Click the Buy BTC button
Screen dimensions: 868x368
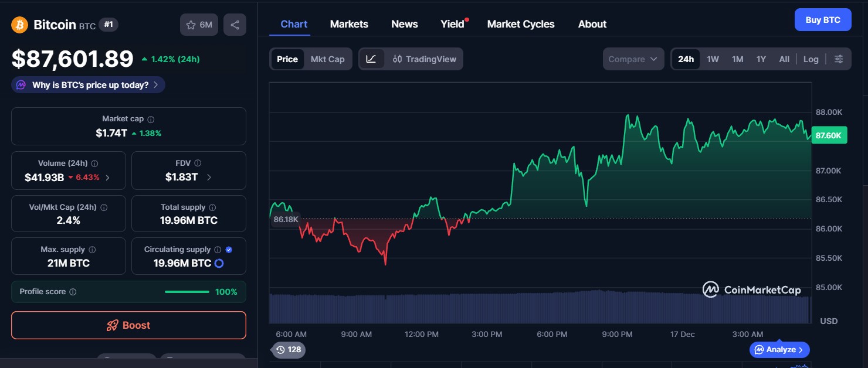click(823, 19)
